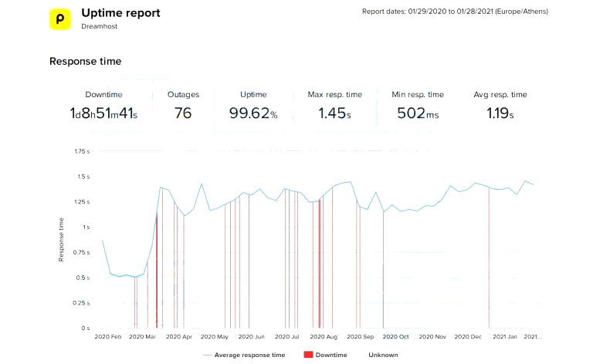Click the Avg resp. time 1.19s value
593x364 pixels.
[x=500, y=114]
